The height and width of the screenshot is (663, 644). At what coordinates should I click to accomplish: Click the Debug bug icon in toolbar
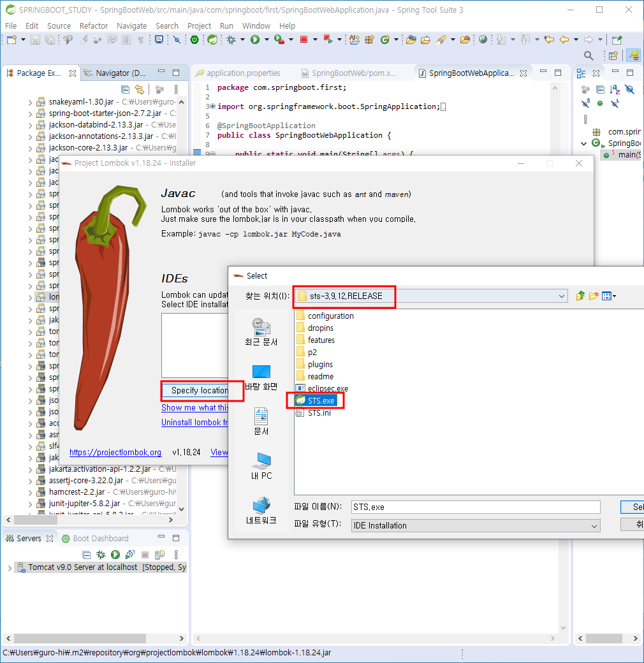(x=231, y=40)
